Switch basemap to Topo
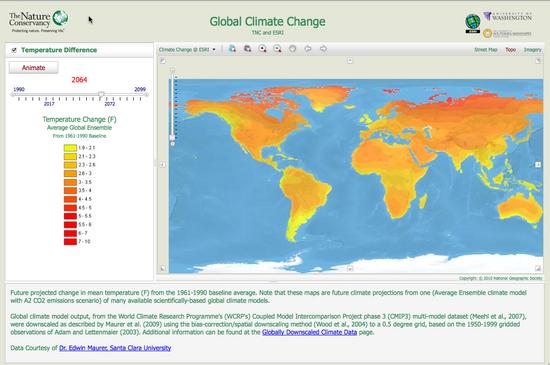The width and height of the screenshot is (550, 365). (510, 50)
